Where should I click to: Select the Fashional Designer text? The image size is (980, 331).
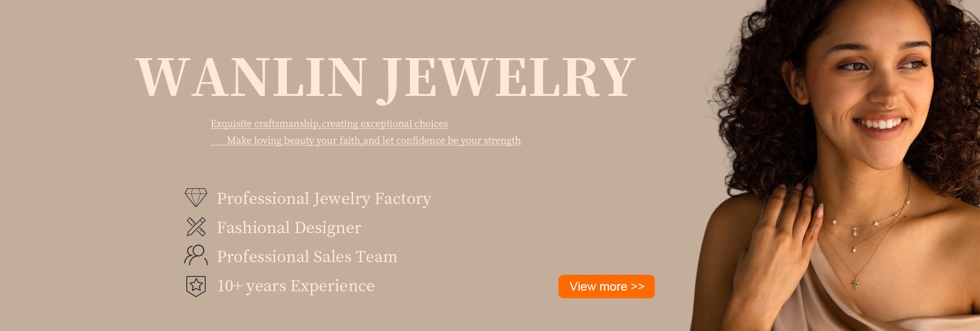click(x=289, y=227)
